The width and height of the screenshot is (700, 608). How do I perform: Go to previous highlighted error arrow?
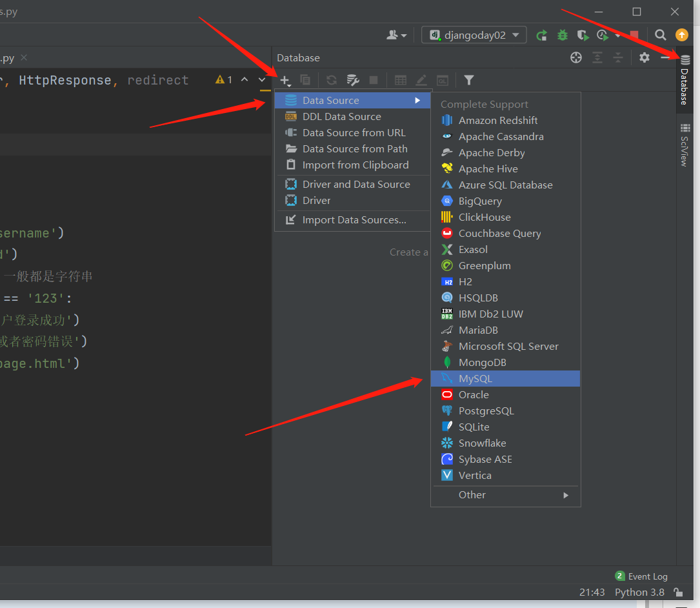click(245, 79)
